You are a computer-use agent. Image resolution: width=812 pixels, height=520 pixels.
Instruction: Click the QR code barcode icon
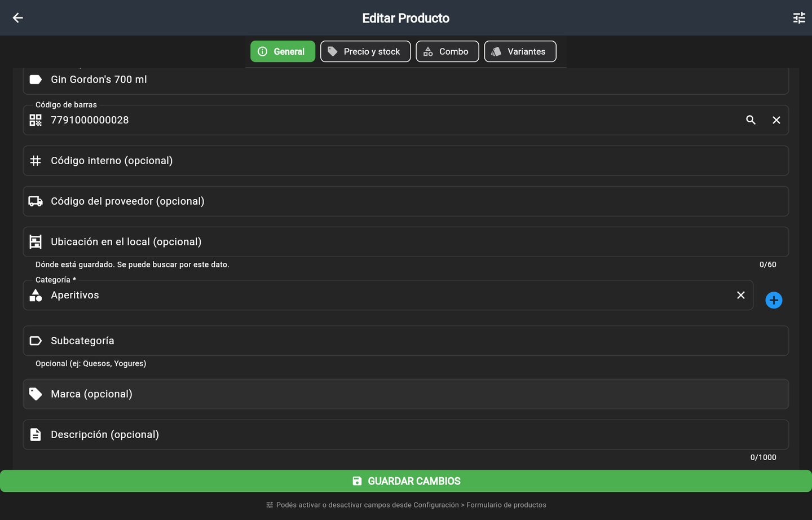click(x=36, y=120)
